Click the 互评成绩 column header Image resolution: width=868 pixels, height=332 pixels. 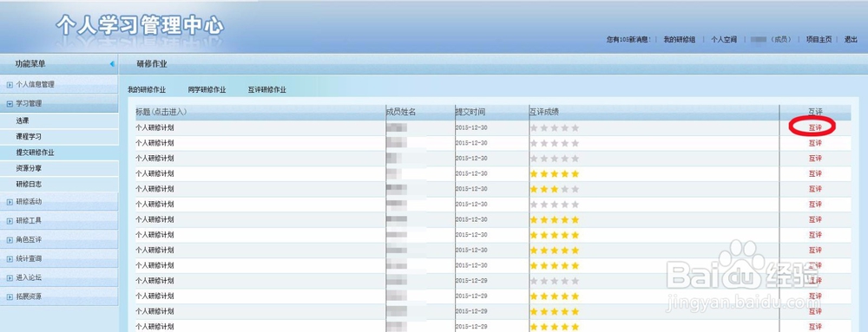point(543,112)
